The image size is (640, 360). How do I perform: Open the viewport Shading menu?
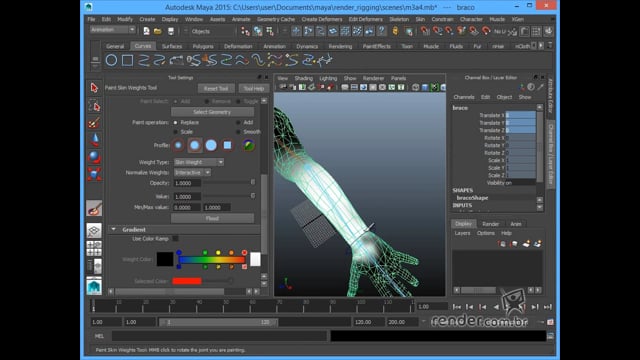[x=303, y=78]
